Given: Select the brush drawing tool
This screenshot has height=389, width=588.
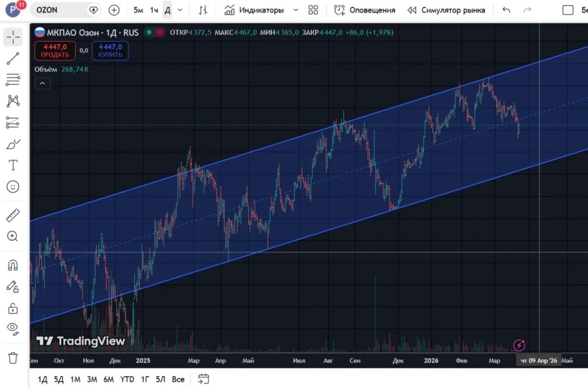Looking at the screenshot, I should pos(13,144).
